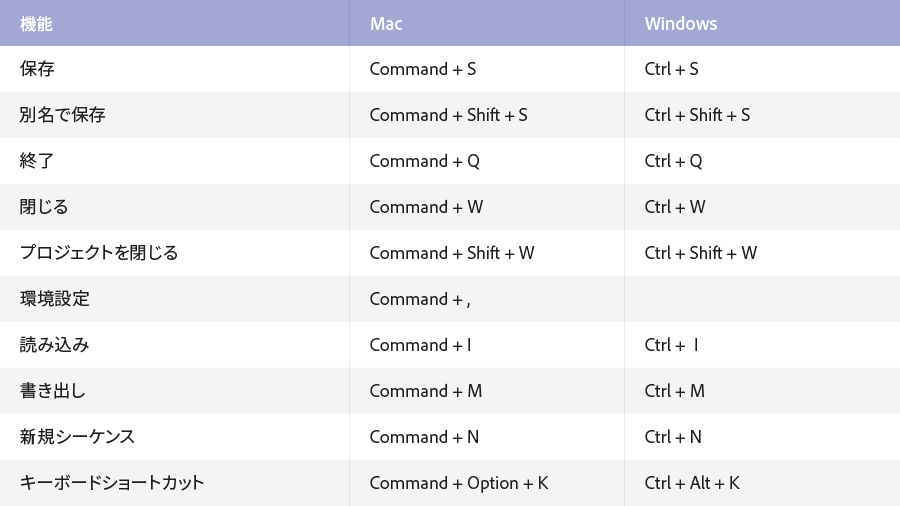The width and height of the screenshot is (900, 506).
Task: Click the Command + M shortcut cell
Action: click(426, 391)
